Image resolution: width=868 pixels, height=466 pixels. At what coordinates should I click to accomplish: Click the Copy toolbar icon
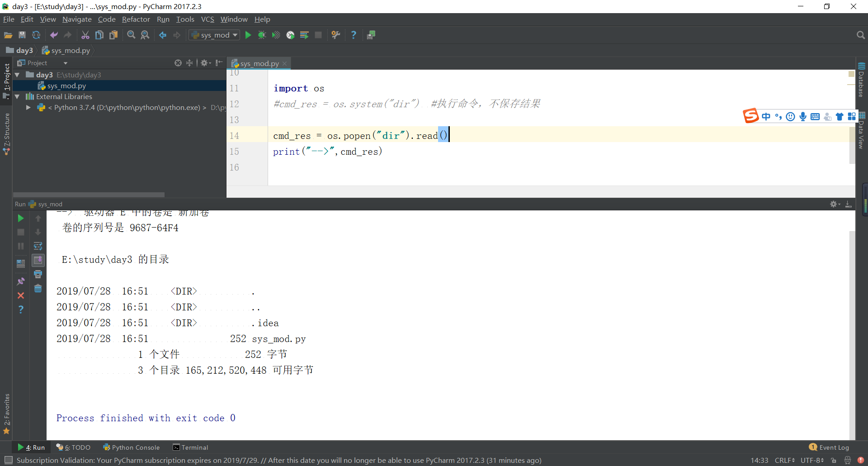pyautogui.click(x=99, y=35)
